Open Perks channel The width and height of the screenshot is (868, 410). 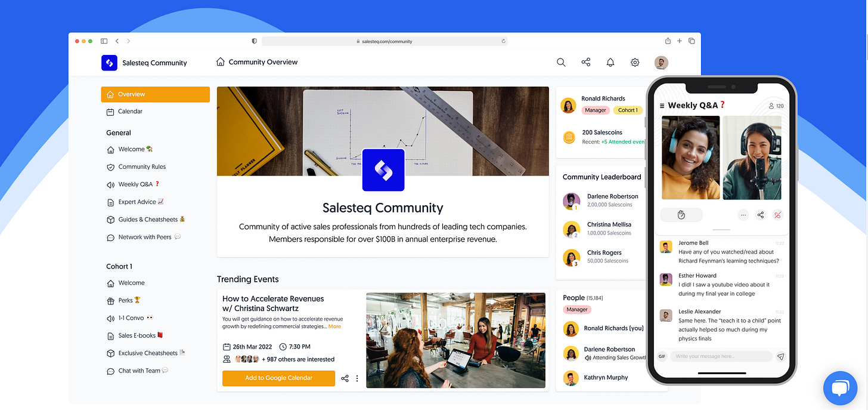(x=123, y=300)
